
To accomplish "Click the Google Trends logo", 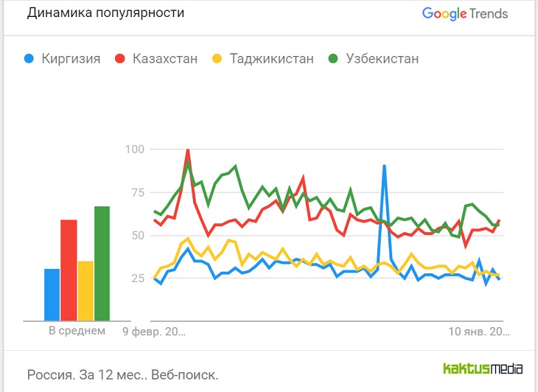I will [464, 13].
